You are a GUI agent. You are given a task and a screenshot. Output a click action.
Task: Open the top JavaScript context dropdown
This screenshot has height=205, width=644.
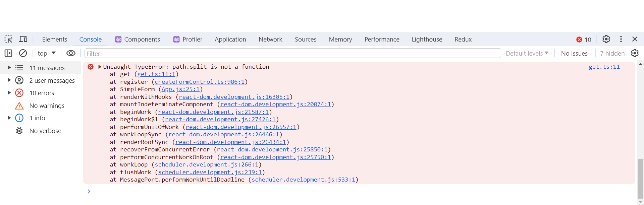(x=47, y=53)
